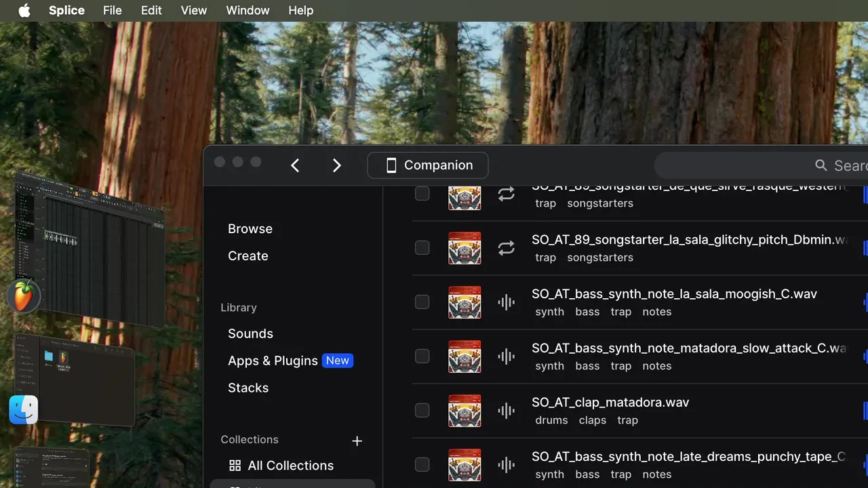Open the Companion button

pyautogui.click(x=428, y=165)
